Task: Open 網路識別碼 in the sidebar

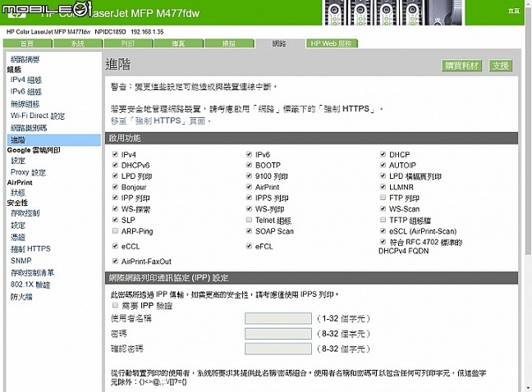Action: click(29, 128)
